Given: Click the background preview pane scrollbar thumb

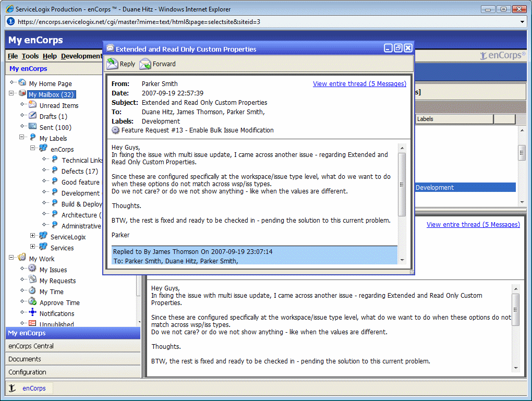Looking at the screenshot, I should pos(515,310).
